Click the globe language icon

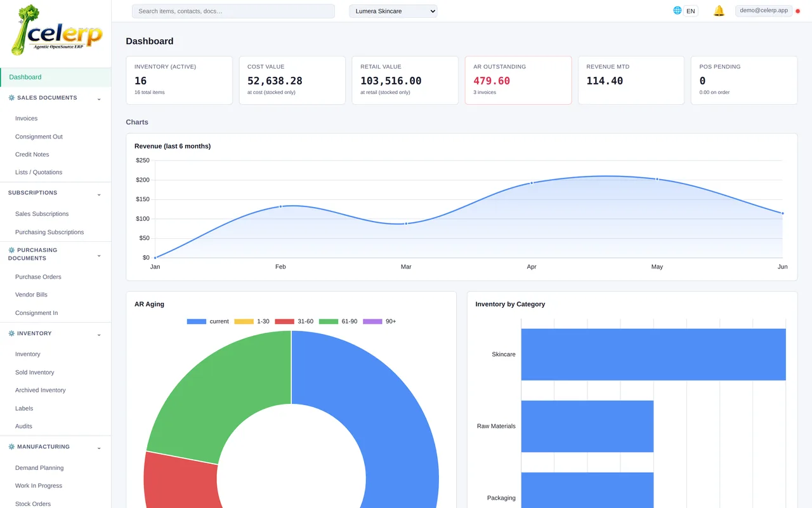(678, 11)
